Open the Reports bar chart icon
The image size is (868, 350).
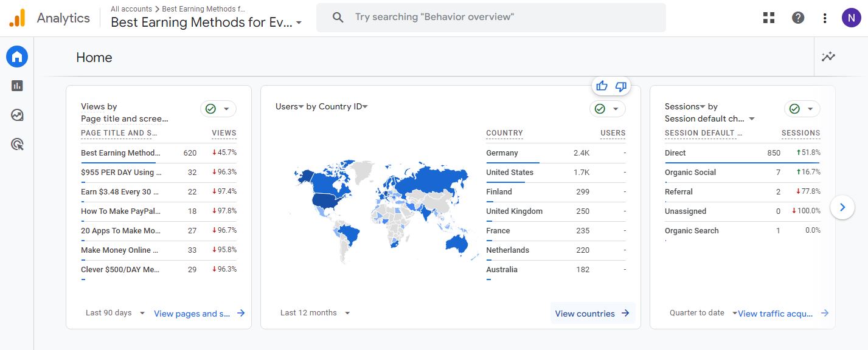(17, 86)
